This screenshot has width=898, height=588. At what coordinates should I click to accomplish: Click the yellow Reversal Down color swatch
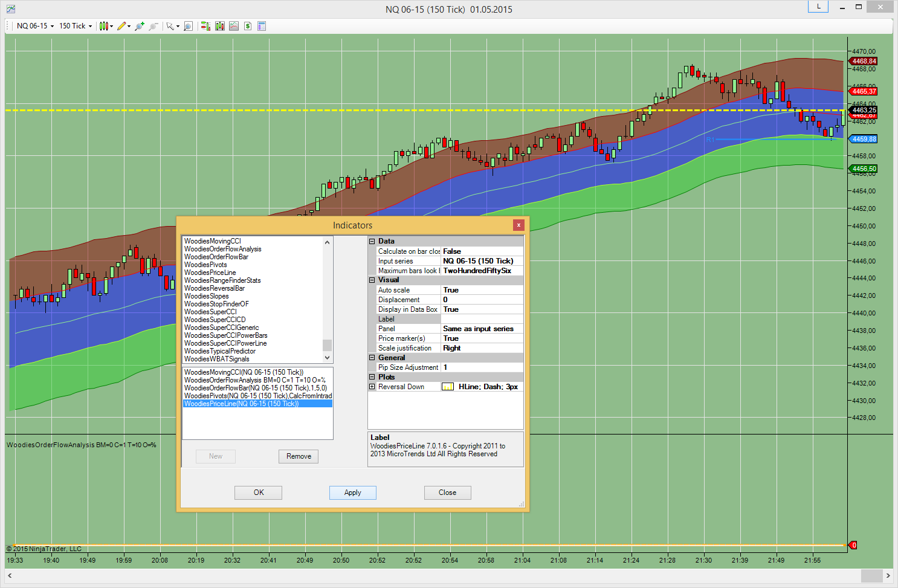click(448, 387)
